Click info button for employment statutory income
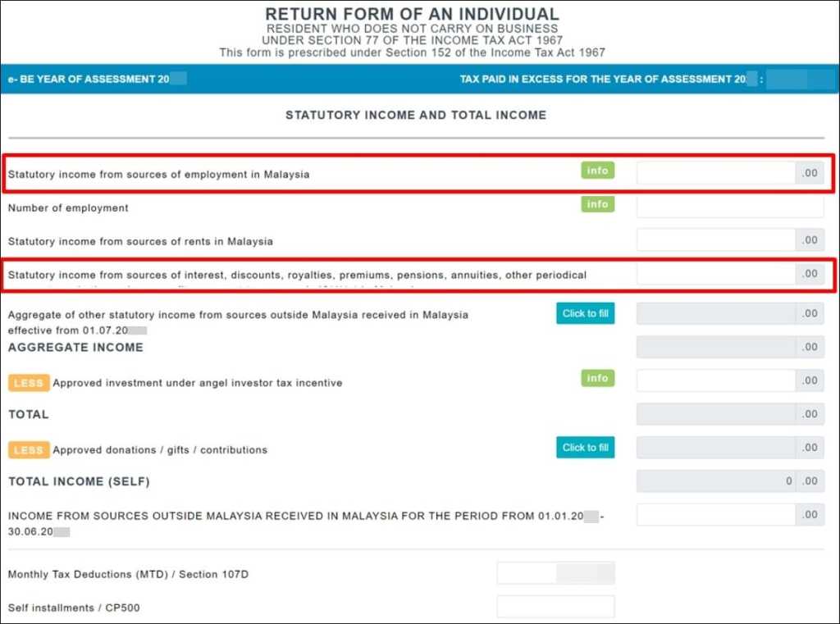Screen dimensions: 840x624 click(x=597, y=171)
